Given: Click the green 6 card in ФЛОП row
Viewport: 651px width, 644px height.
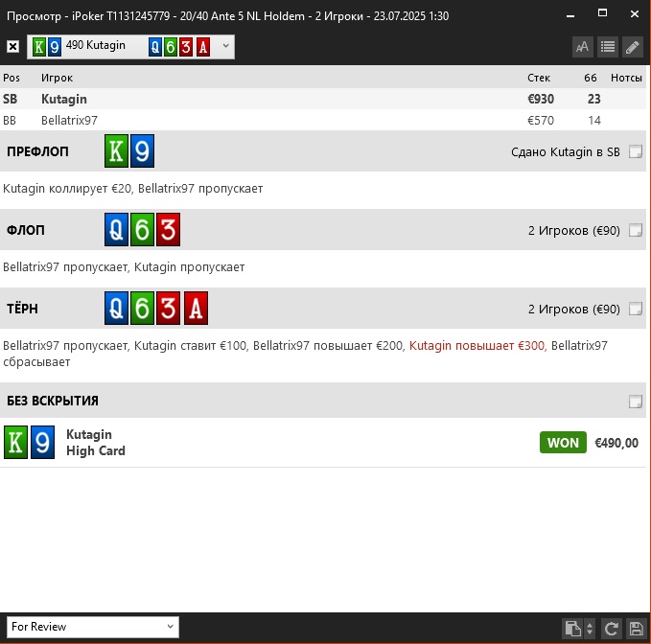Looking at the screenshot, I should click(x=142, y=229).
